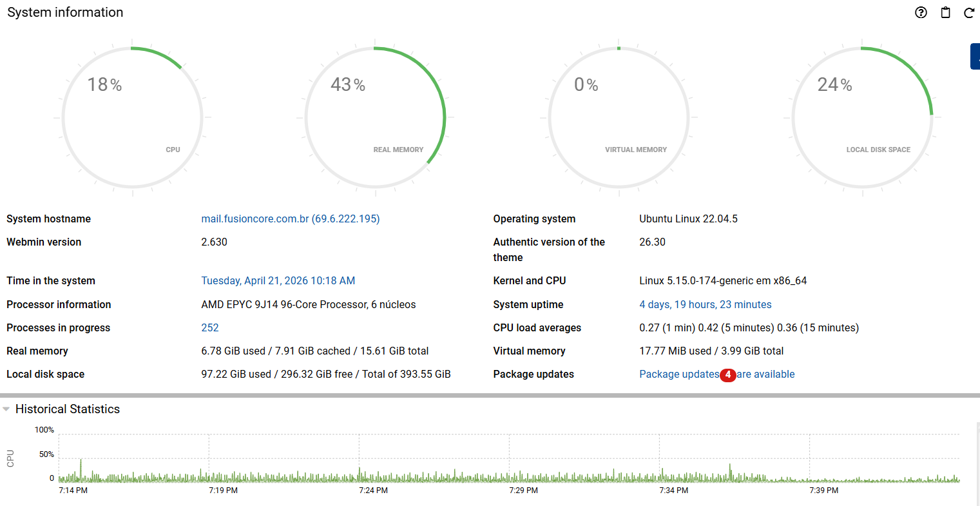Select the Local Disk Space gauge showing 24%
The image size is (980, 506).
(861, 117)
